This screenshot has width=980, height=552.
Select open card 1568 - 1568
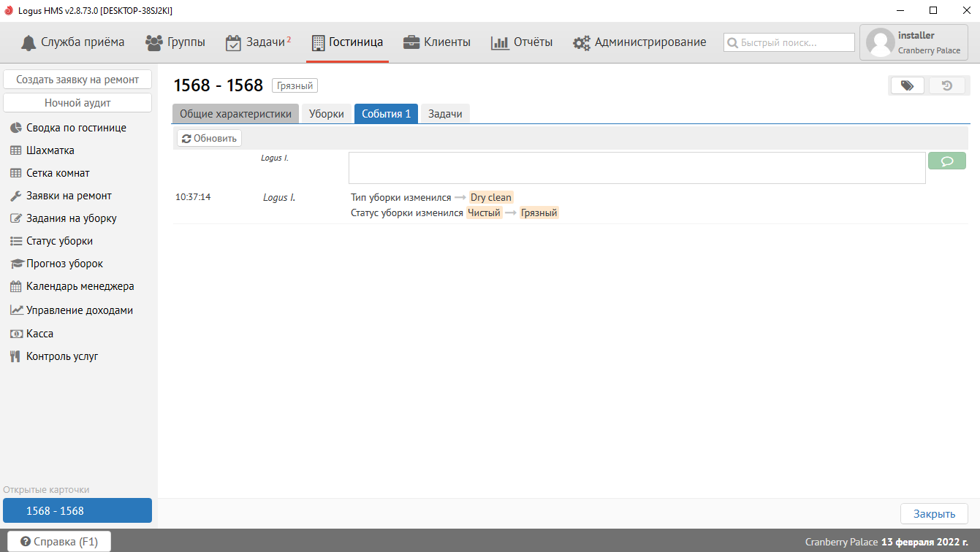(77, 510)
